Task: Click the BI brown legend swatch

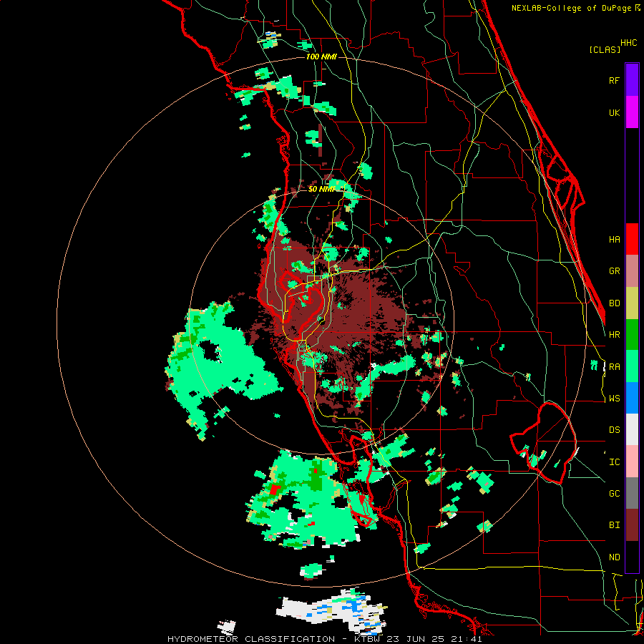Action: [x=632, y=525]
